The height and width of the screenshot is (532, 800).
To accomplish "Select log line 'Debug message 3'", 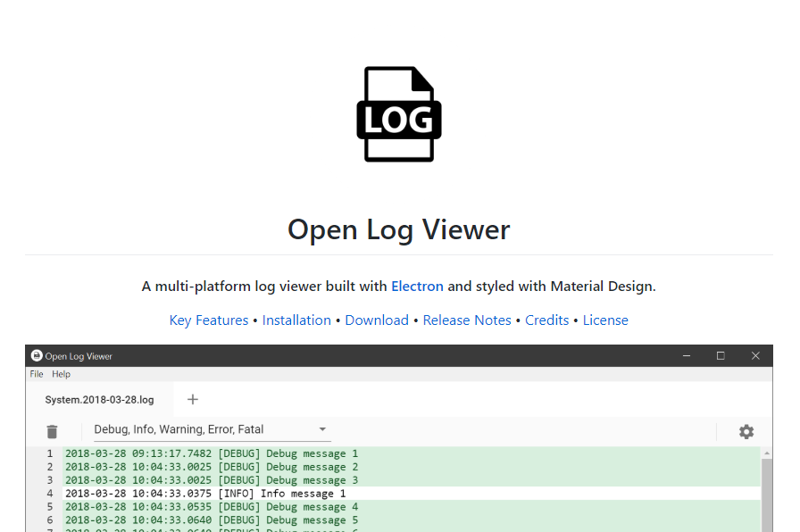I will [412, 480].
